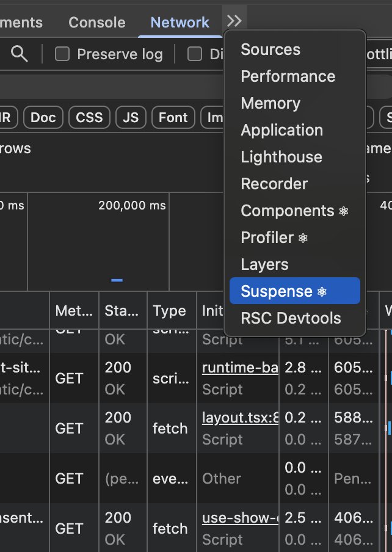Choose Memory in the dropdown menu
Viewport: 392px width, 552px height.
[x=295, y=103]
